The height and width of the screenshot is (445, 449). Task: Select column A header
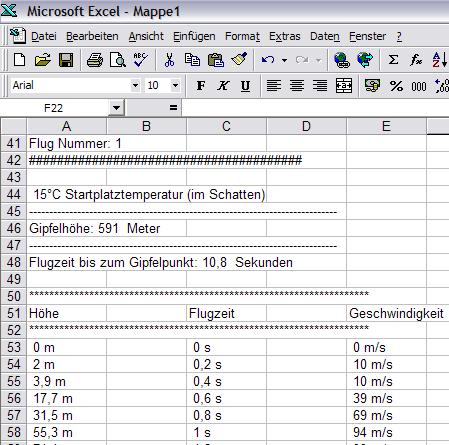pos(66,126)
